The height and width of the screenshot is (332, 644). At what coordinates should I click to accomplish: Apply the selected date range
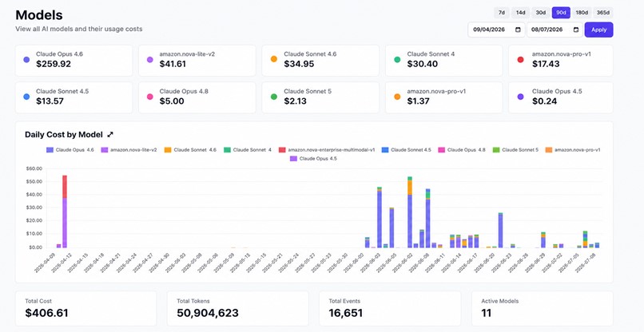(598, 30)
